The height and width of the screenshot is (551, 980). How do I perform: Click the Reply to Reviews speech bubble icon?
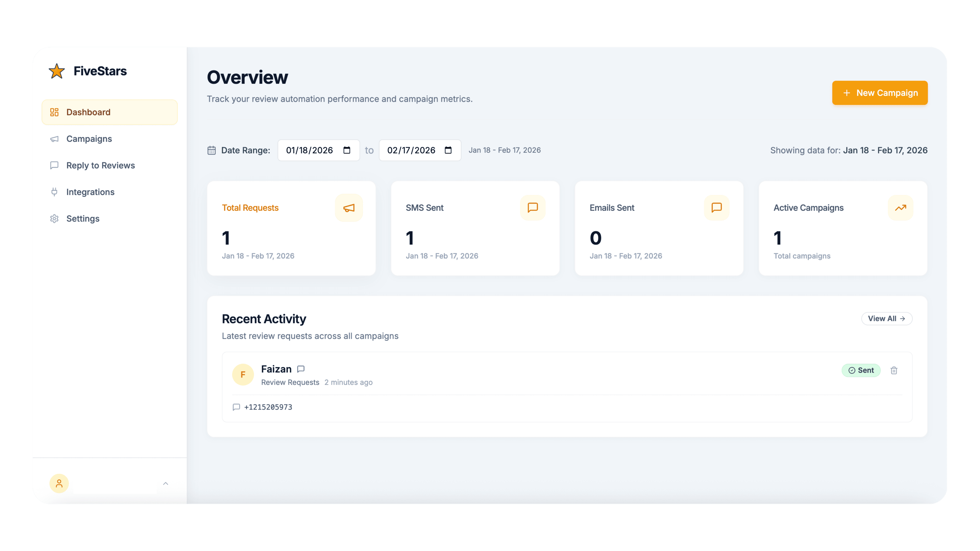point(54,165)
